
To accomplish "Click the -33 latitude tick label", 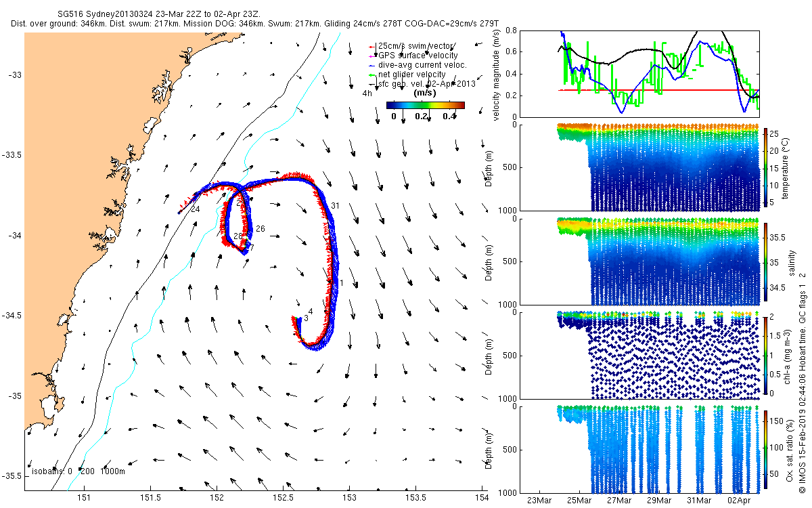I will (x=14, y=75).
